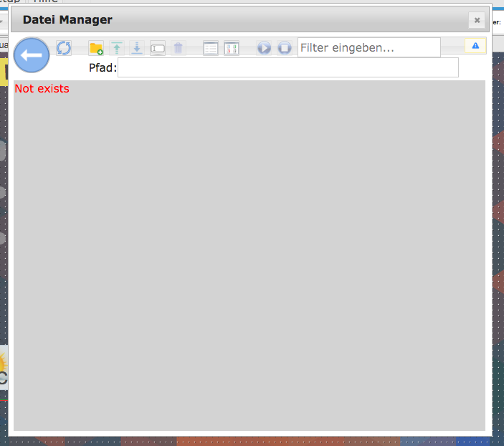Click the blue back arrow button

tap(32, 55)
